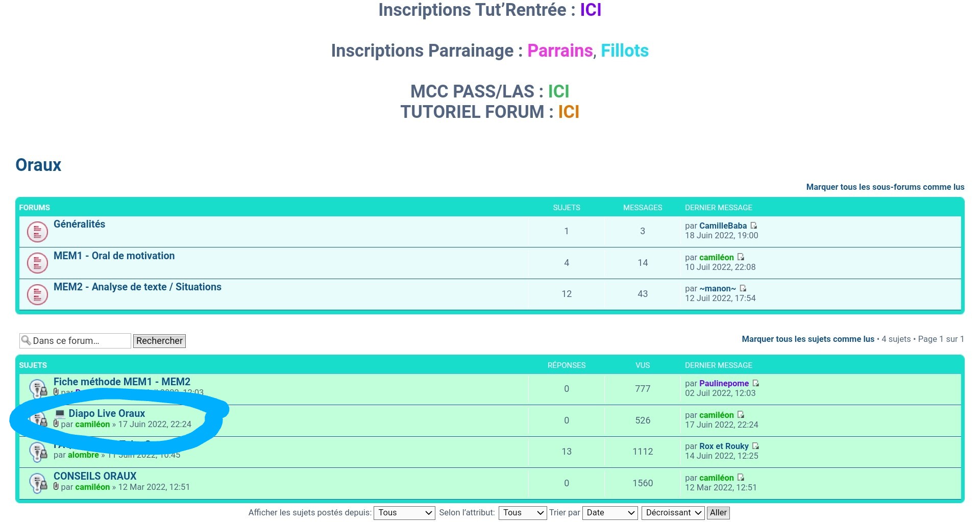View latest post icon beside Rox et Rouky
Image resolution: width=980 pixels, height=522 pixels.
(x=756, y=446)
